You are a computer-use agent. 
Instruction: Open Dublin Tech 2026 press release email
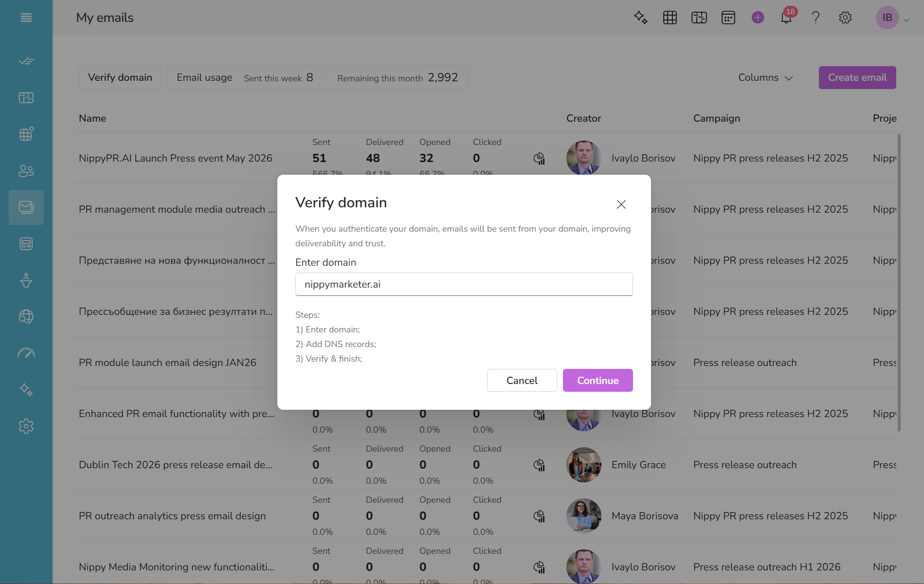coord(176,465)
